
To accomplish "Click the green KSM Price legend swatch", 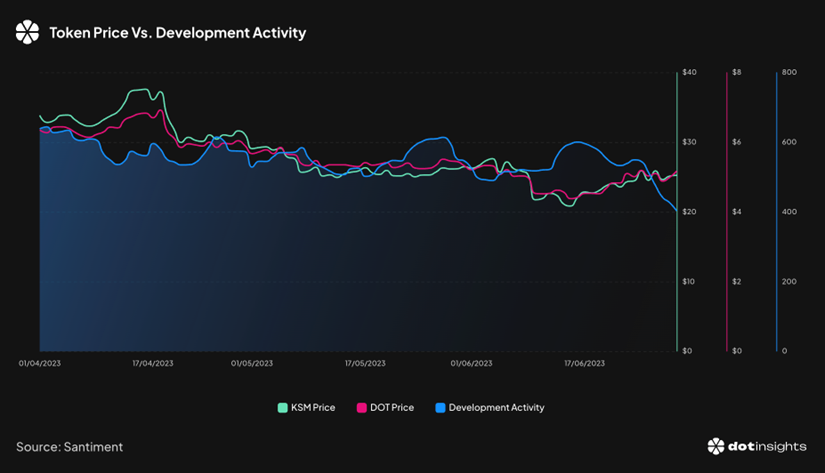I will pos(282,408).
